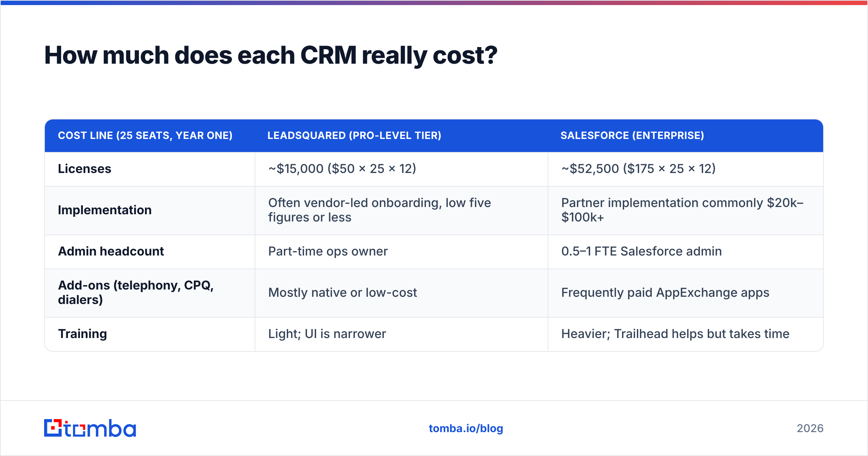Click the '2026' year in the footer
The image size is (868, 456).
(x=810, y=428)
